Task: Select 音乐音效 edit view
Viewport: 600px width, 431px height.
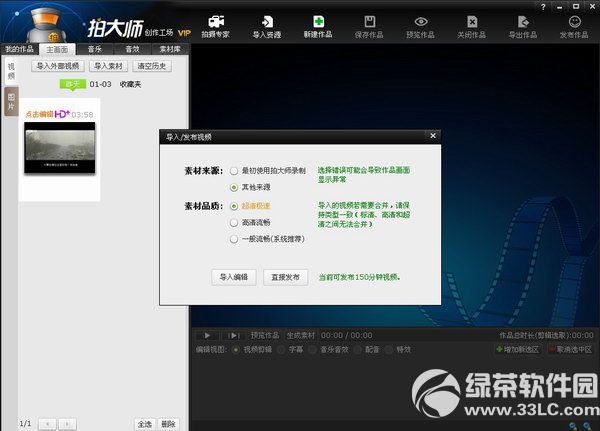Action: pos(329,349)
